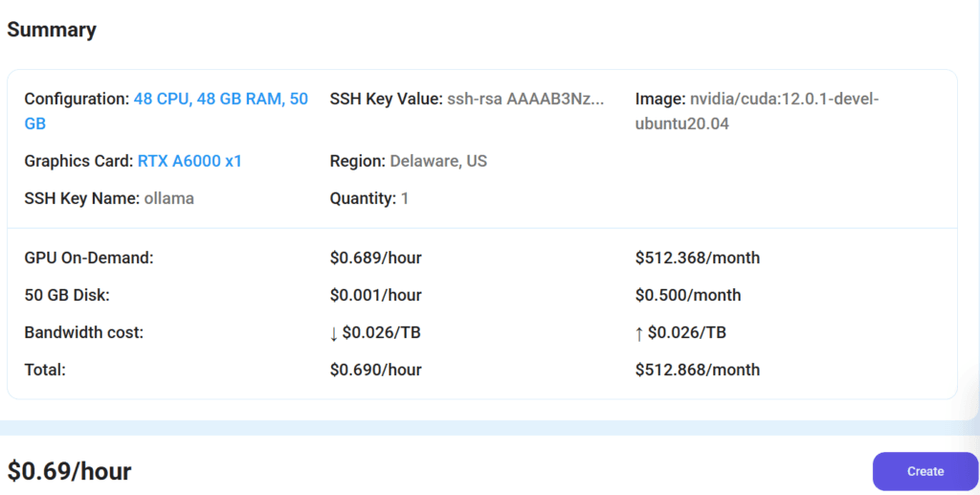The image size is (980, 495).
Task: Click the ollama SSH key name
Action: (x=168, y=198)
